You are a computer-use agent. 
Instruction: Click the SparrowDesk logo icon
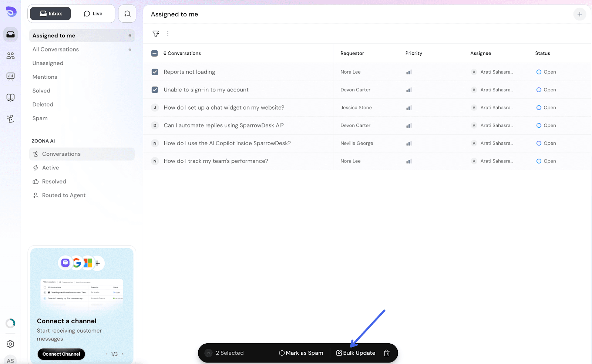click(x=11, y=12)
